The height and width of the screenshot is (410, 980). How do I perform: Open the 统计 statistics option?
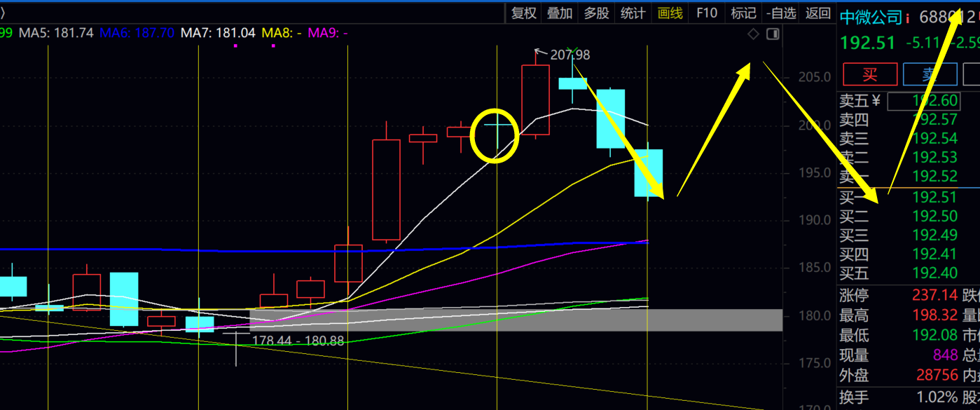click(x=633, y=13)
